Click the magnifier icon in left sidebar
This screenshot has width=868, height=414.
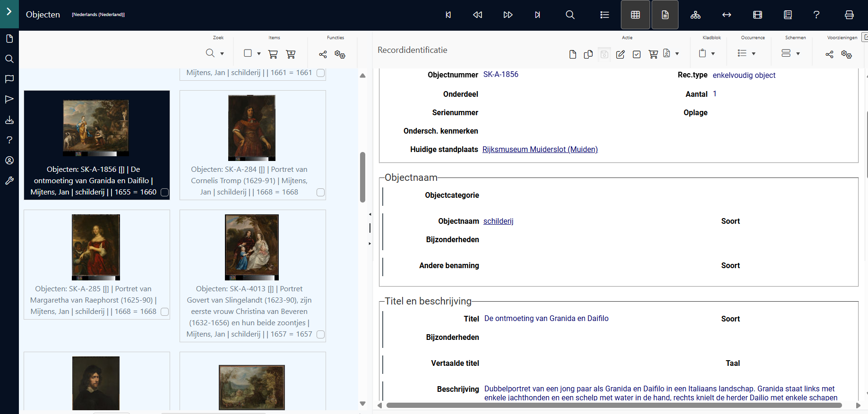pyautogui.click(x=9, y=59)
